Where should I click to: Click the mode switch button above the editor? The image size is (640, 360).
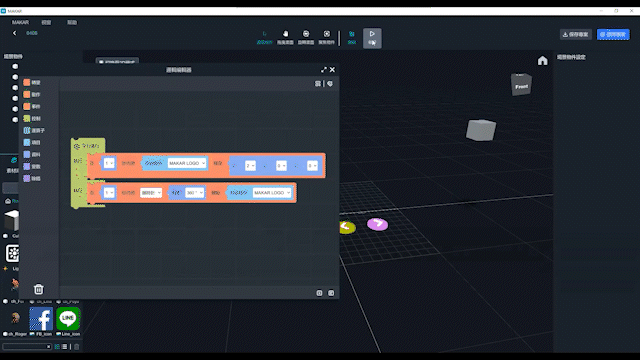tap(117, 62)
